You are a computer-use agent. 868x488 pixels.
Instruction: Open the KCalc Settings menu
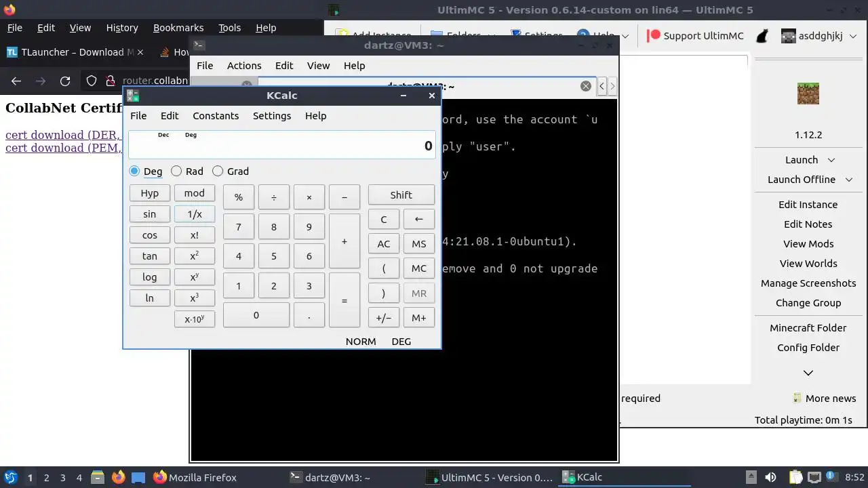click(x=272, y=116)
